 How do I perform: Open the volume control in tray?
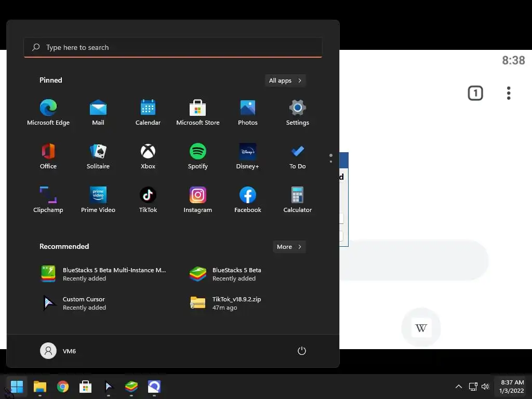(485, 387)
